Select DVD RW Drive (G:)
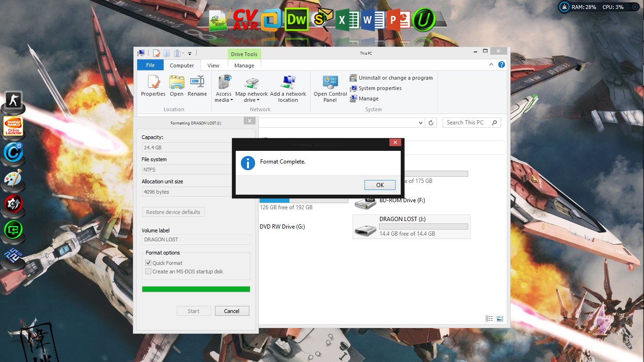644x362 pixels. point(282,227)
